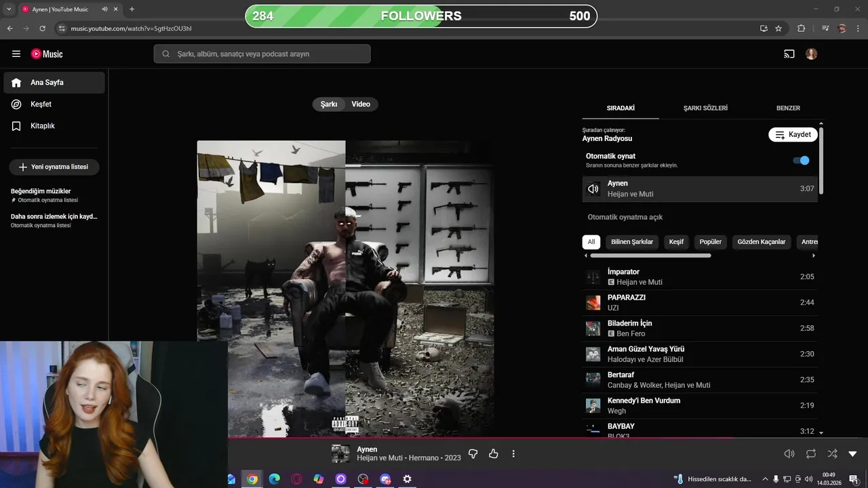Play Kennedy'i Ben Vurdum from the queue
Viewport: 868px width, 488px height.
point(700,406)
